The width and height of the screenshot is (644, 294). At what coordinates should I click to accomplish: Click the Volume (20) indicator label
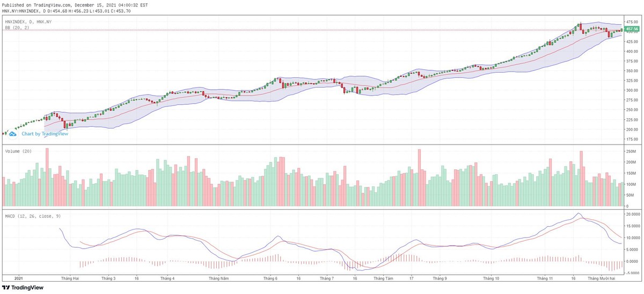pos(18,152)
